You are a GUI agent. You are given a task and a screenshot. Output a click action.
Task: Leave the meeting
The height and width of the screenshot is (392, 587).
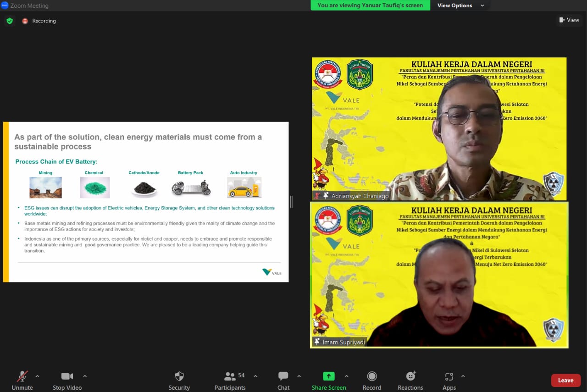click(565, 381)
